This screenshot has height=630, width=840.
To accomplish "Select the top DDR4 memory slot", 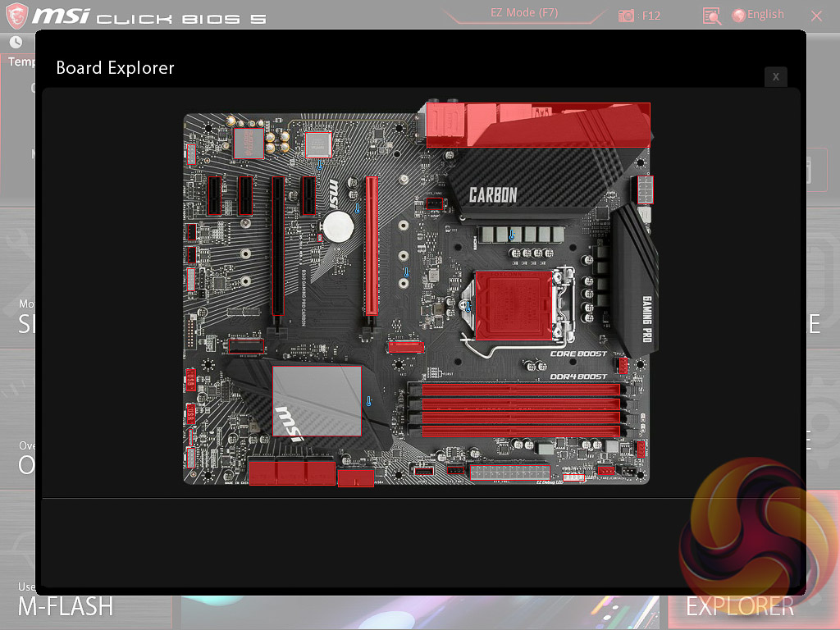I will pyautogui.click(x=521, y=390).
